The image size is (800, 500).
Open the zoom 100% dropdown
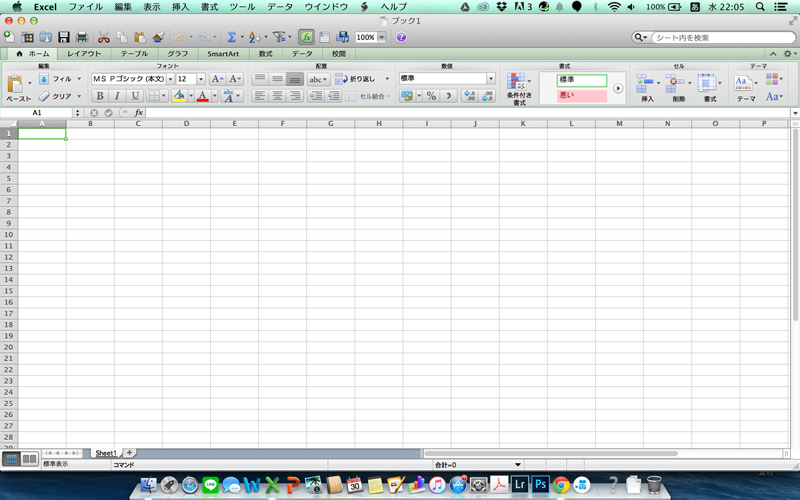[381, 37]
